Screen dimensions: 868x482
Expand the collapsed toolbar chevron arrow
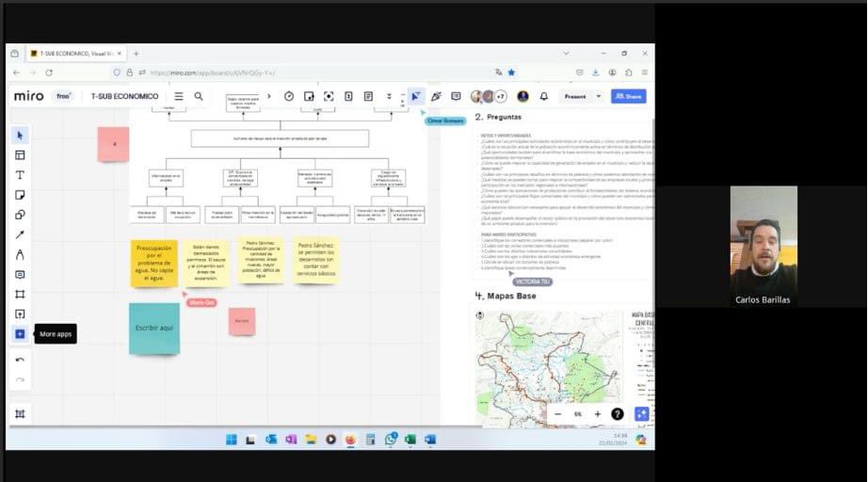pos(269,96)
